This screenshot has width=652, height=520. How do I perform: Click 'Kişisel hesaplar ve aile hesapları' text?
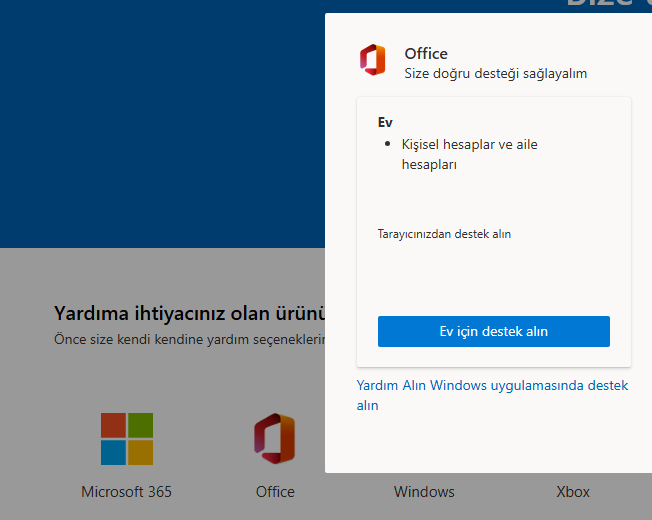[x=469, y=154]
